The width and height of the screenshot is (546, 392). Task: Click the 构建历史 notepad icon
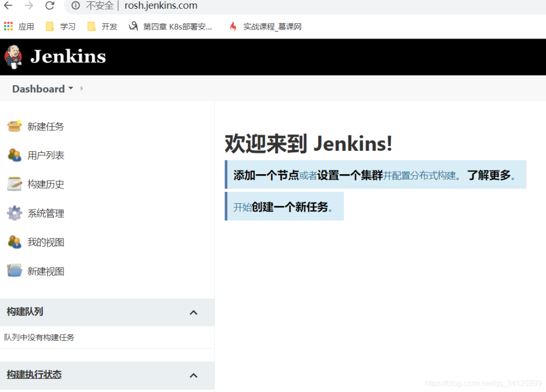point(14,184)
